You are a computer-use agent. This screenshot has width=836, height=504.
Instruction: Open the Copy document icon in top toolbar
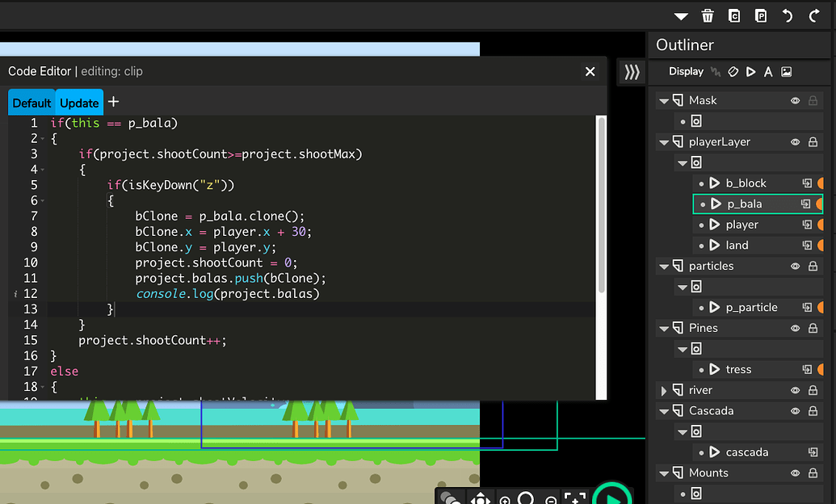pos(734,15)
